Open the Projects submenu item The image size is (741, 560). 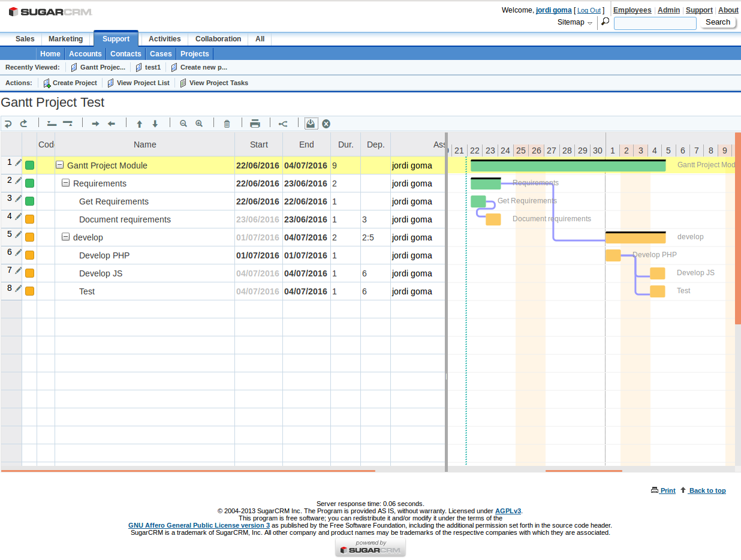tap(195, 54)
